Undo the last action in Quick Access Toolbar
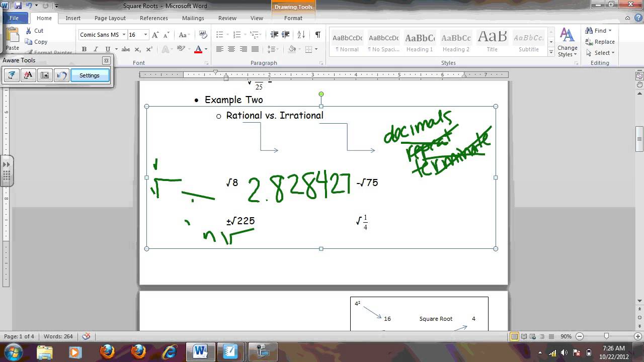Screen dimensions: 644x362 tap(29, 6)
